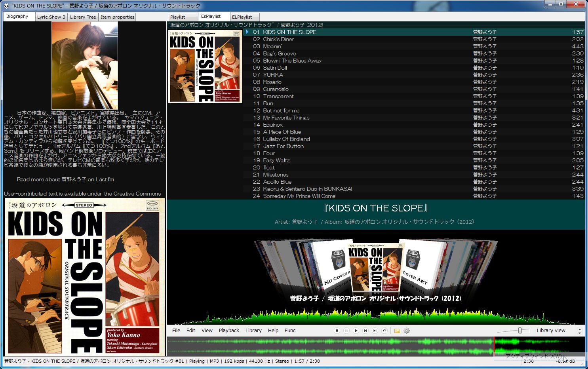This screenshot has height=369, width=588.
Task: Select track 02 'Chick's Diner'
Action: 414,39
